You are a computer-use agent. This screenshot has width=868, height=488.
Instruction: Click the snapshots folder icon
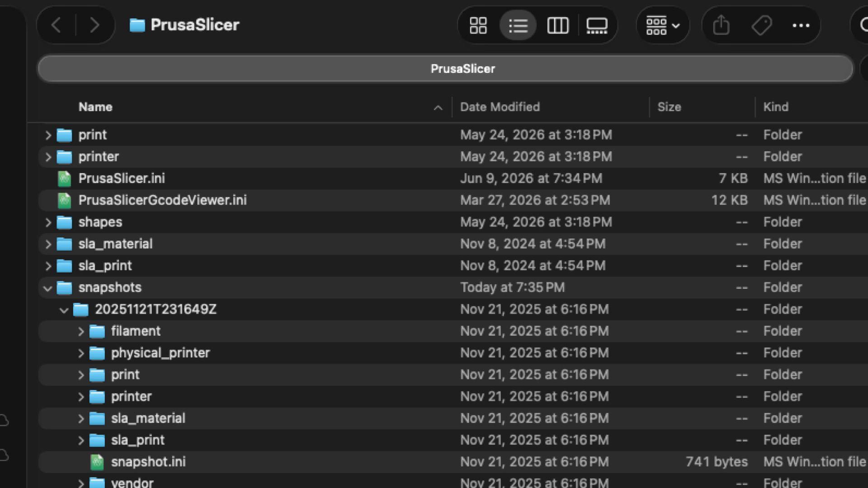[64, 288]
